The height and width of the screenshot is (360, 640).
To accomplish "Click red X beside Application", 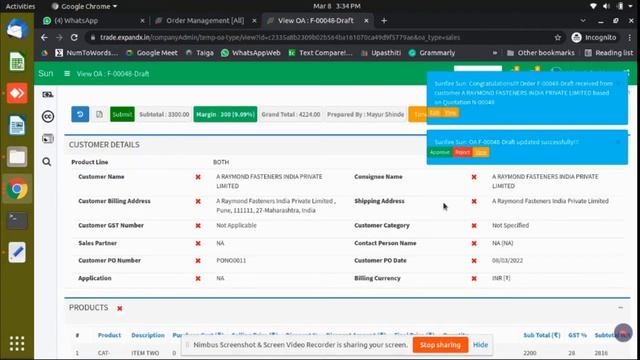I will click(198, 278).
